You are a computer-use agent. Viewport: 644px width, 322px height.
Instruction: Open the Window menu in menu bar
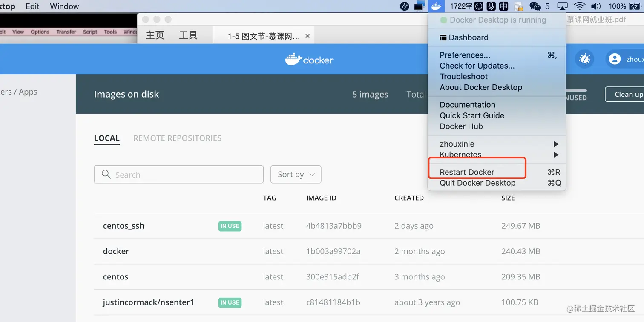pos(64,6)
